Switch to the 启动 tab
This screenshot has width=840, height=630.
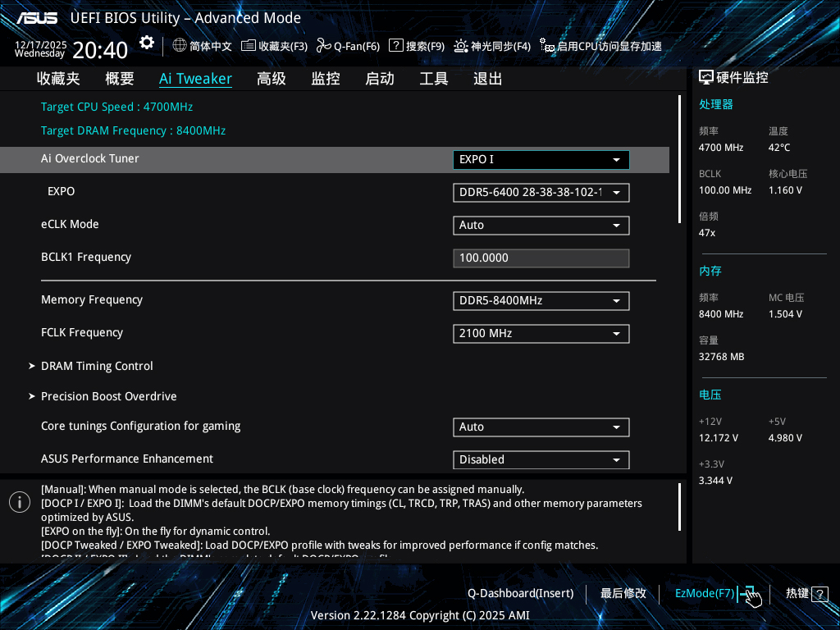(379, 78)
